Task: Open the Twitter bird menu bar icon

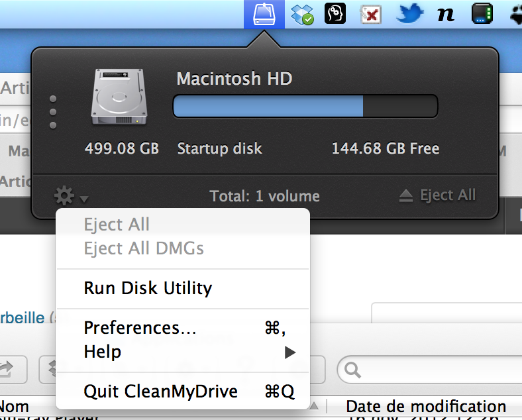Action: coord(409,14)
